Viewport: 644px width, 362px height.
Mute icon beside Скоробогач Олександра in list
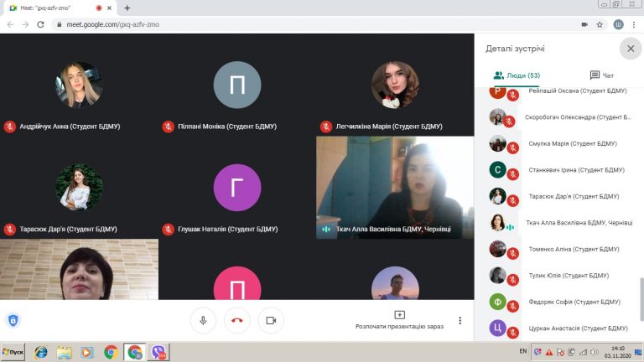(509, 122)
